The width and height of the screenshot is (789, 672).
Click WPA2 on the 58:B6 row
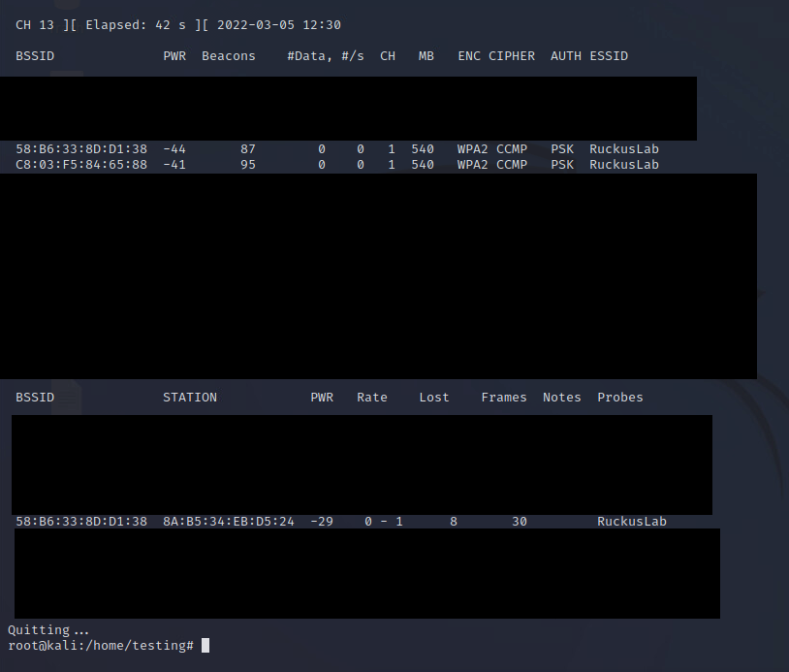click(x=472, y=149)
